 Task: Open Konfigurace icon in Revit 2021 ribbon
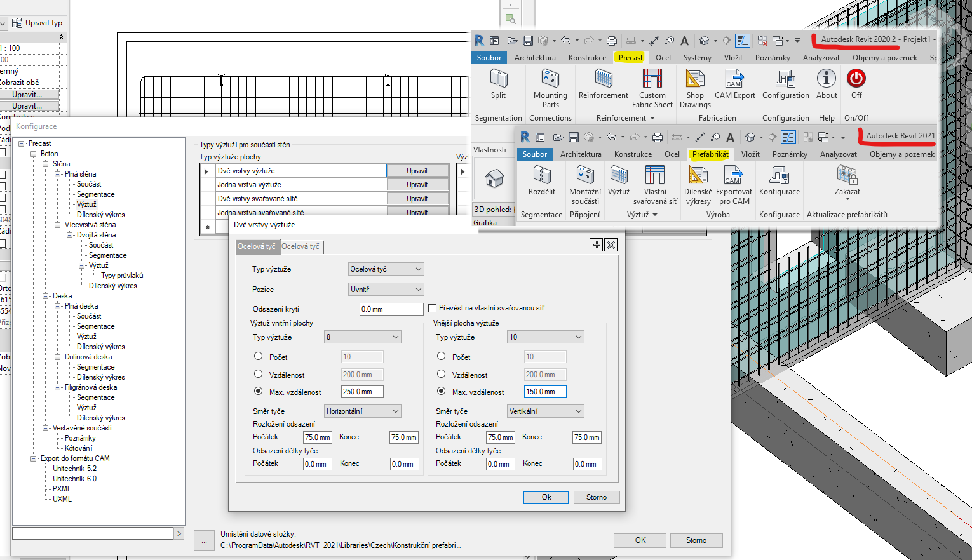pyautogui.click(x=780, y=175)
